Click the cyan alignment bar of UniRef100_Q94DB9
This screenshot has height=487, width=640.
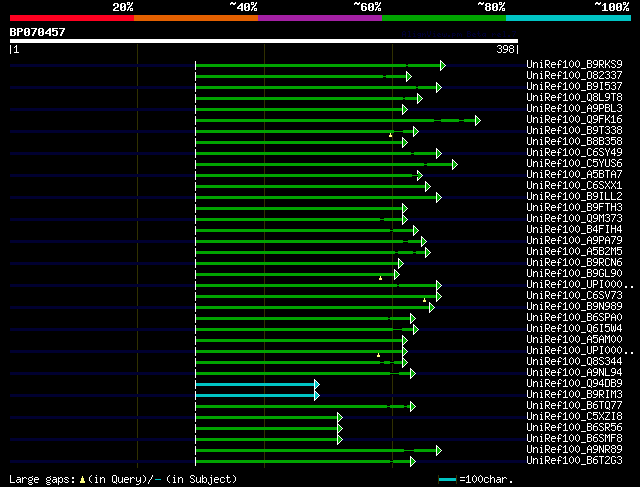pyautogui.click(x=255, y=385)
